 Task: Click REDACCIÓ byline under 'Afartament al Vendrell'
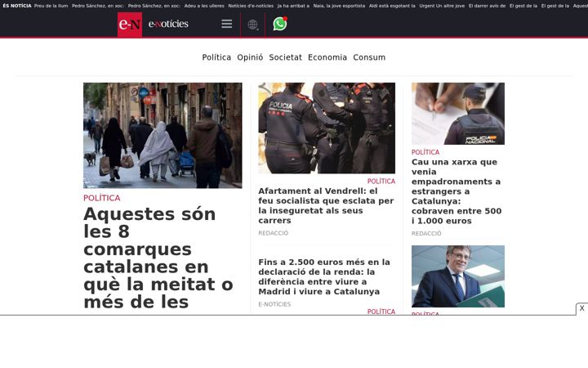(x=274, y=233)
